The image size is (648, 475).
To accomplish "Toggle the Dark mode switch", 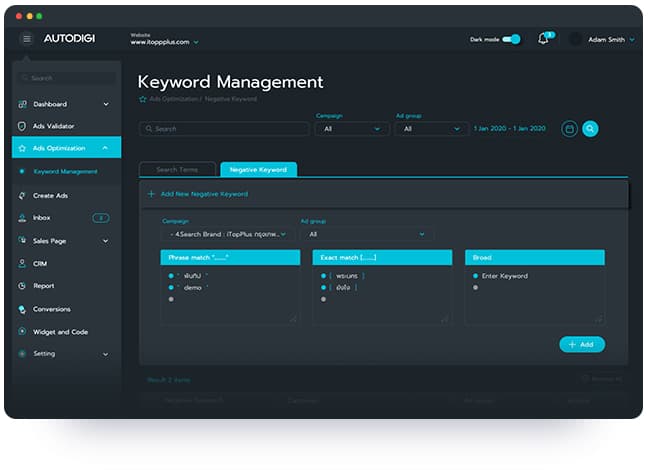I will [511, 40].
